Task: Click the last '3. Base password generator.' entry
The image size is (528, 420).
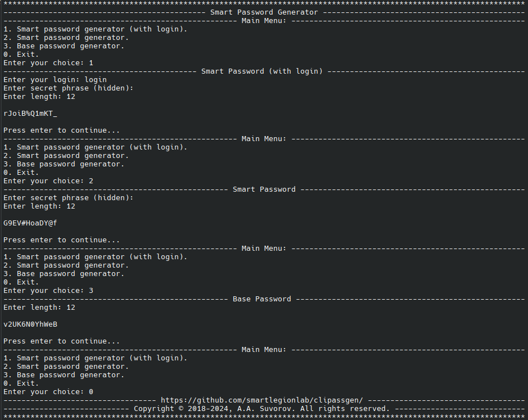Action: coord(64,375)
